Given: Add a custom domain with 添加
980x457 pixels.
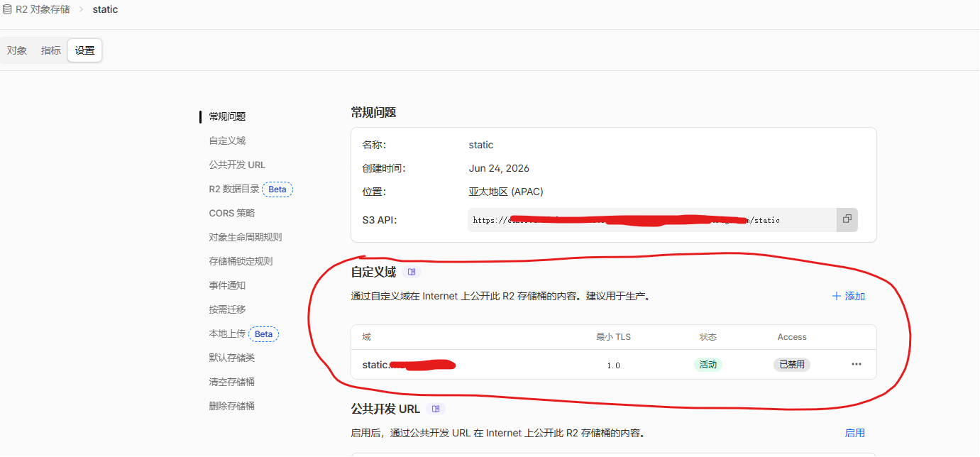Looking at the screenshot, I should coord(849,296).
